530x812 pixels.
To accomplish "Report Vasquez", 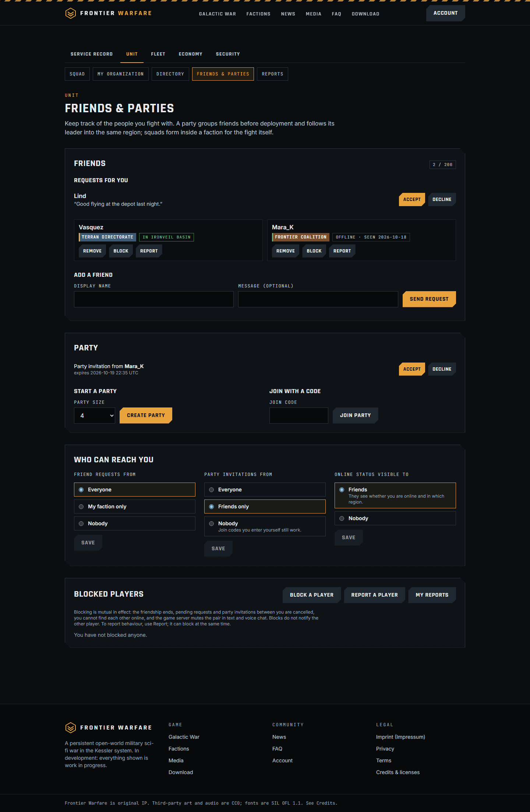I will pyautogui.click(x=149, y=251).
